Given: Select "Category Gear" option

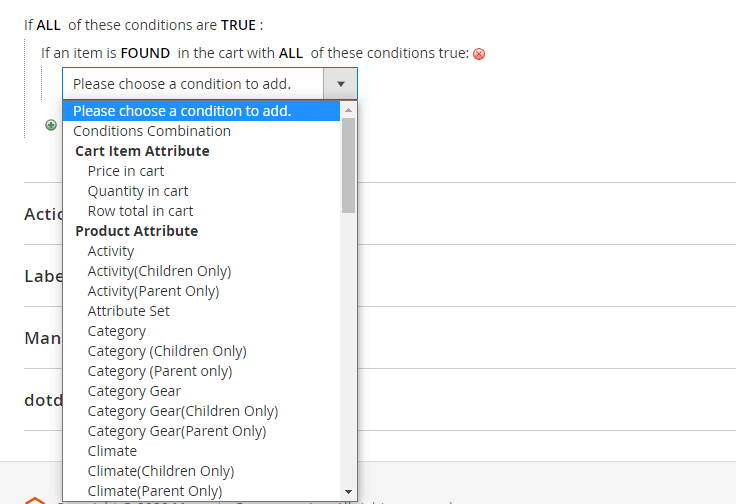Looking at the screenshot, I should coord(134,391).
